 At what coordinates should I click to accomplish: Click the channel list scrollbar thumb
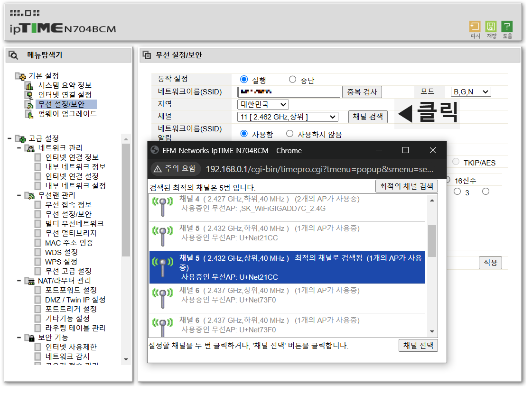pyautogui.click(x=432, y=241)
